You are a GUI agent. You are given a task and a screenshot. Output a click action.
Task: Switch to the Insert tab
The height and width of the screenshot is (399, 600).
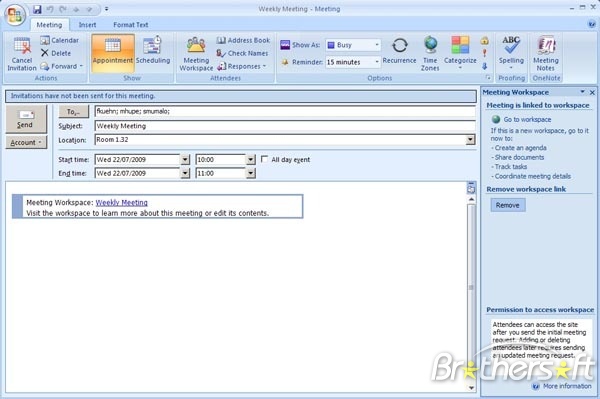click(87, 24)
